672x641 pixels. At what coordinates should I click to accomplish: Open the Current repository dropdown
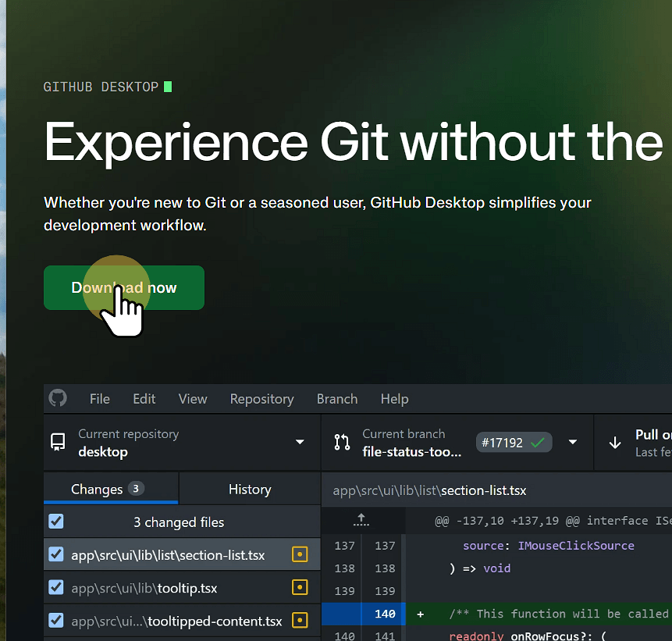(x=299, y=442)
